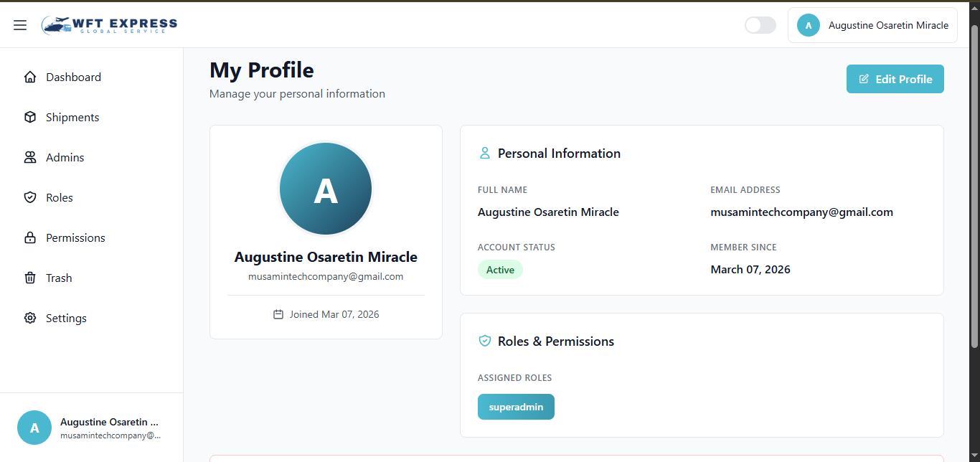Select the Trash bin icon

(x=29, y=278)
